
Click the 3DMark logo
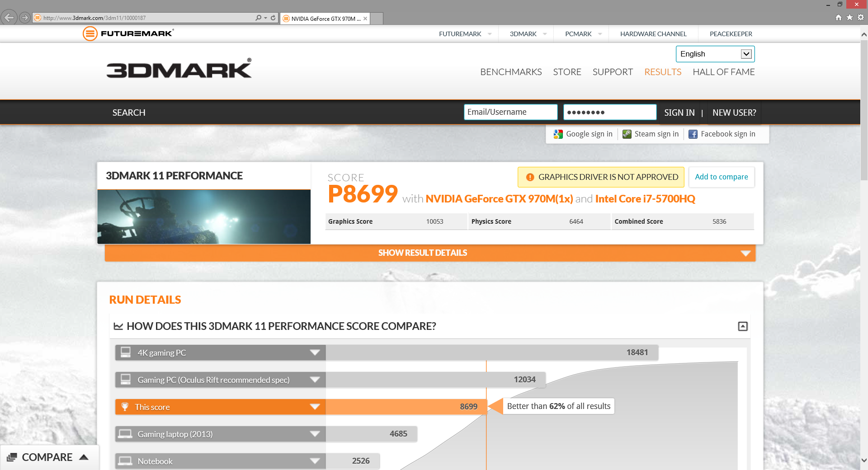(x=179, y=69)
